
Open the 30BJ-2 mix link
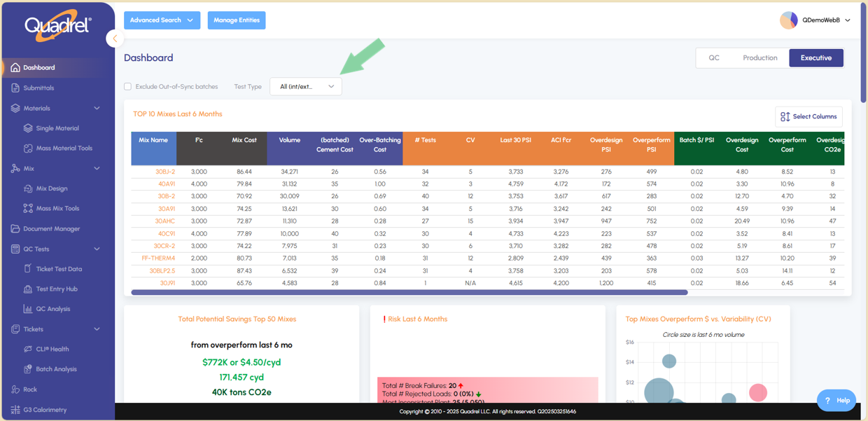165,172
